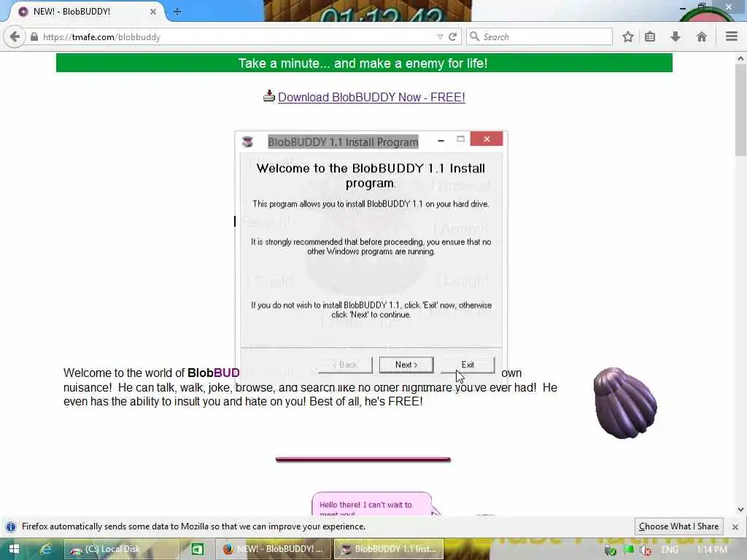Click the download icon beside the BlobBUDDY link

[269, 96]
